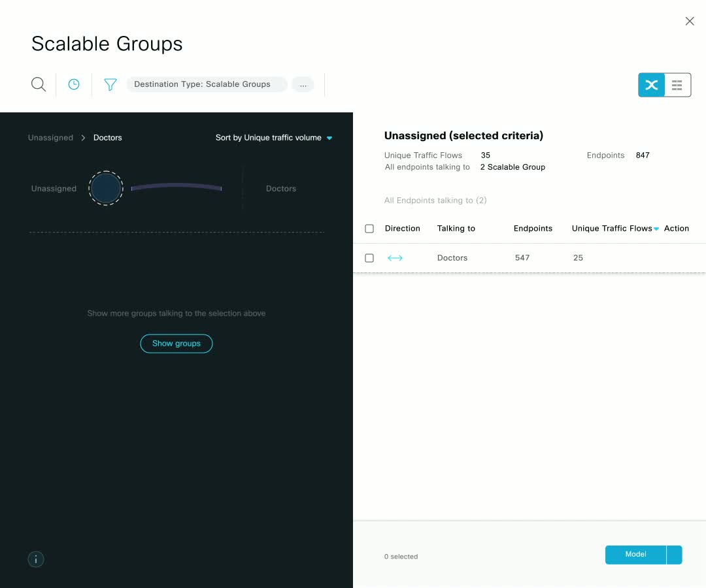Image resolution: width=706 pixels, height=588 pixels.
Task: Click the bidirectional arrow for Doctors row
Action: [395, 258]
